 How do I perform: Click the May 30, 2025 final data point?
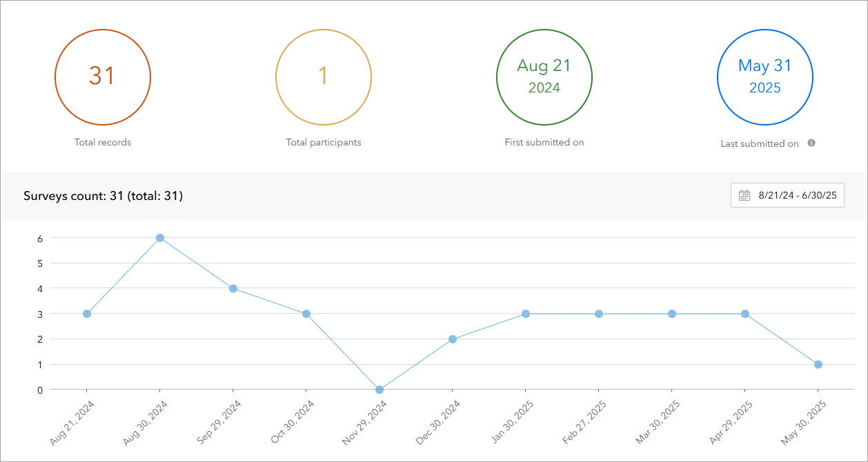818,364
